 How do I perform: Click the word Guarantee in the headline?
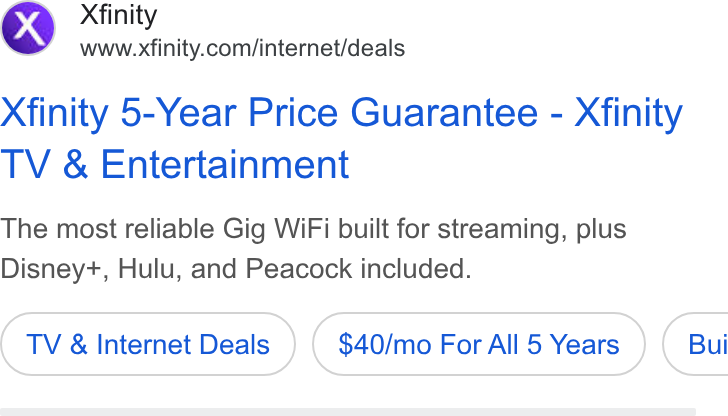pyautogui.click(x=444, y=113)
